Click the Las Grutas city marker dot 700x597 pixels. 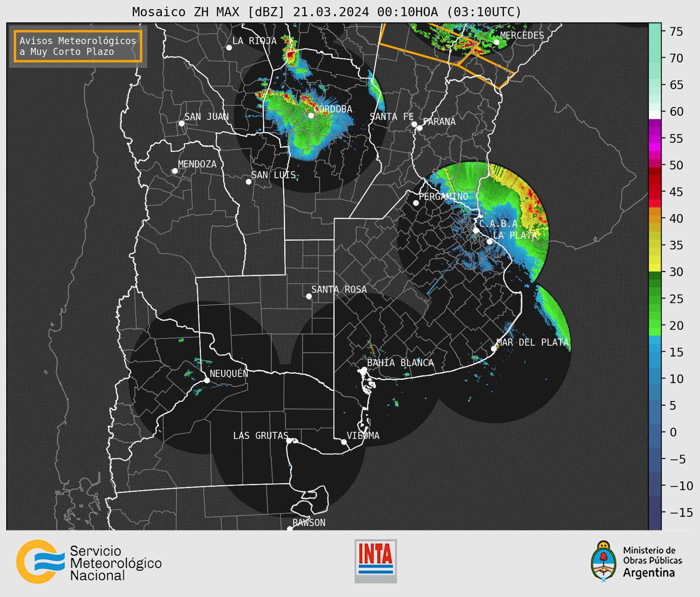289,440
